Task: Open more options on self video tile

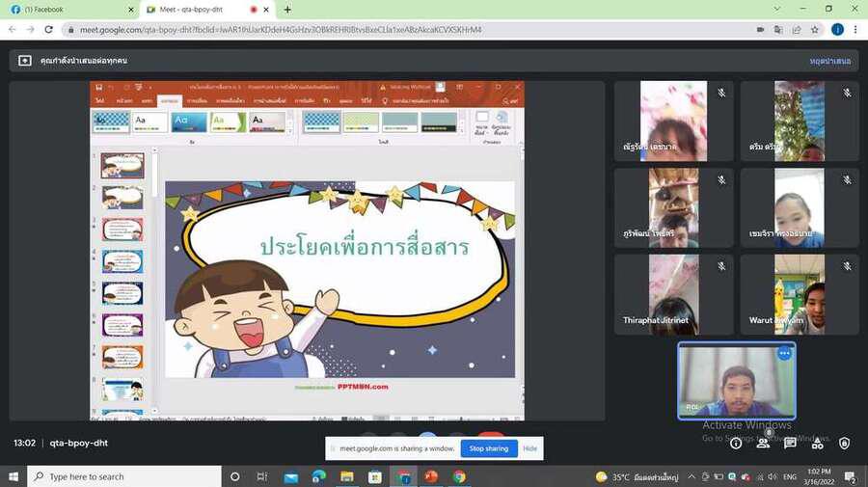Action: (x=784, y=354)
